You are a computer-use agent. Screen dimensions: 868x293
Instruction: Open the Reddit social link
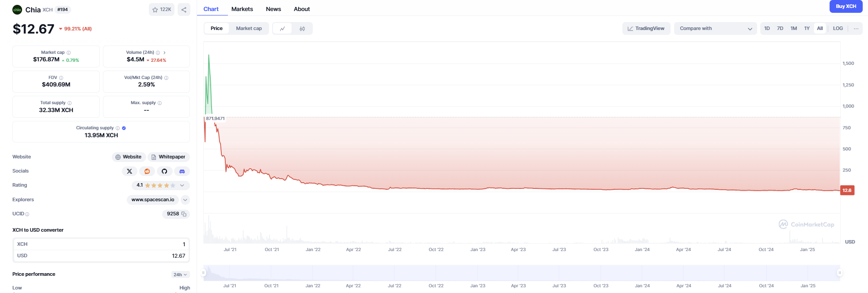pos(147,171)
